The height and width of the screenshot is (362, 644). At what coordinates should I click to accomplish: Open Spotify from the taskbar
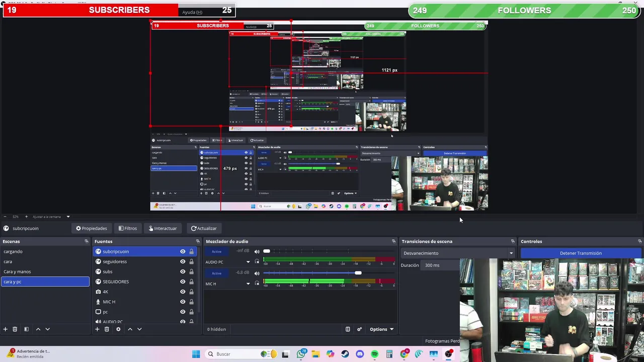tap(374, 354)
